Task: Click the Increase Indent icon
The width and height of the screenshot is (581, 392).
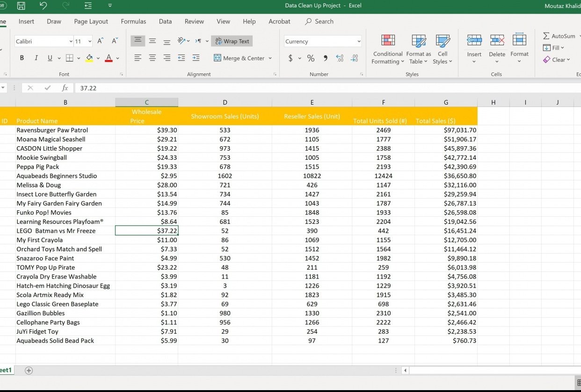Action: pyautogui.click(x=196, y=58)
